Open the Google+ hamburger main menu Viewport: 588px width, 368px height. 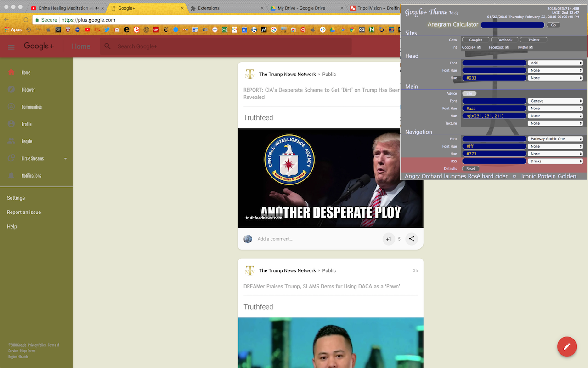point(11,47)
